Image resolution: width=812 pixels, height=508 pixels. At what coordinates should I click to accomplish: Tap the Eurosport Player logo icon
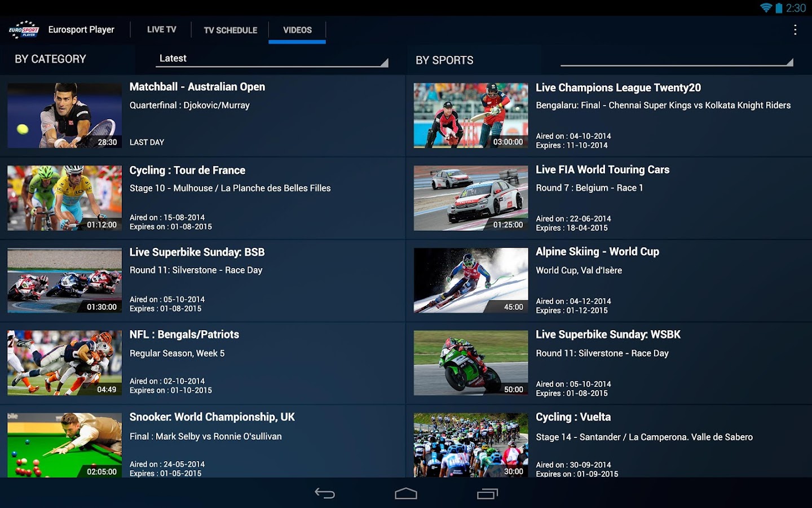(x=24, y=29)
